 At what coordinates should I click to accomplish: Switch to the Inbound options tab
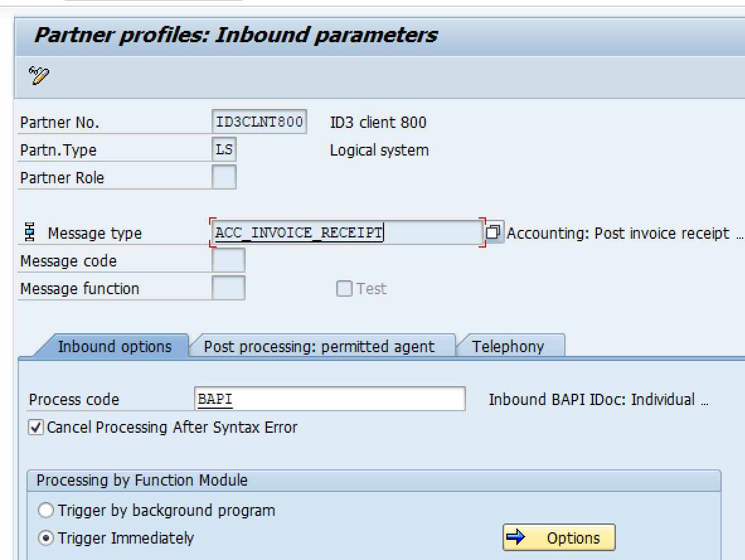coord(114,346)
